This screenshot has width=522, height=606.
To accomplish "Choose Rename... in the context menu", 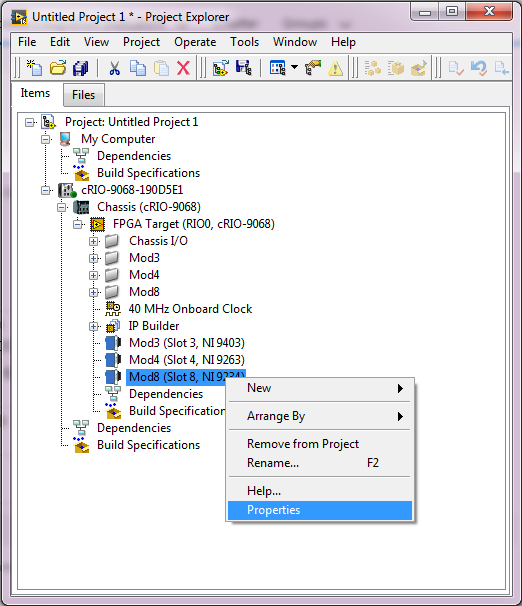I will coord(320,463).
